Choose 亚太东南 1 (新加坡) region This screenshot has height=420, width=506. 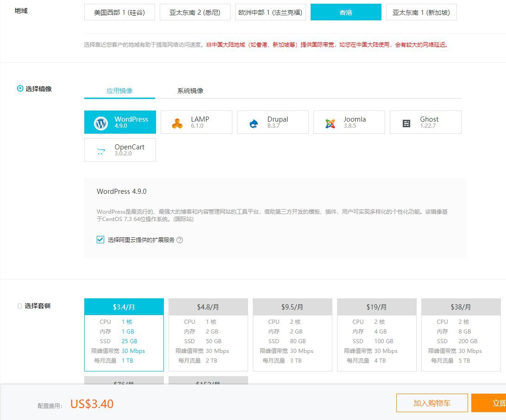[421, 12]
